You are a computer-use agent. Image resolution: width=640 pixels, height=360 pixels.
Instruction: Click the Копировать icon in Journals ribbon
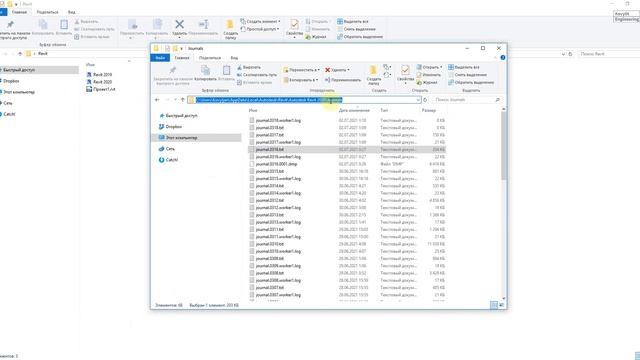(x=205, y=73)
